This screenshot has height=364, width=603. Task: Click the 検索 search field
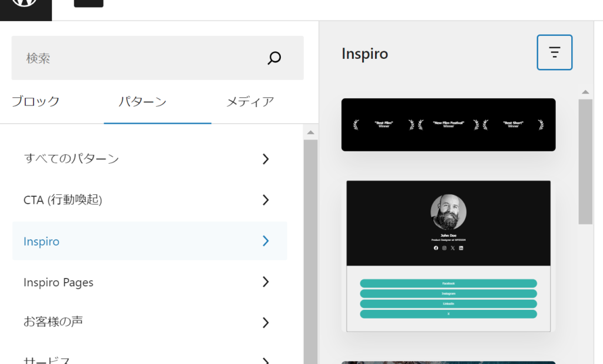pos(141,58)
